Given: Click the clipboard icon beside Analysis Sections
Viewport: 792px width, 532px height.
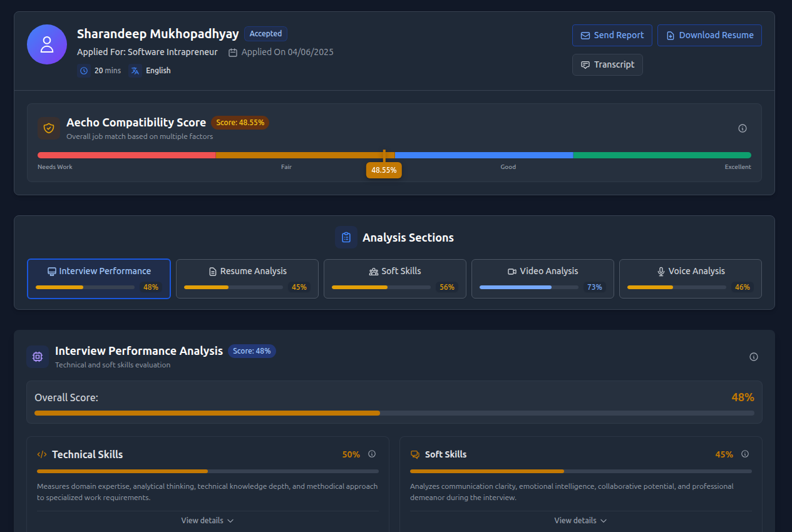Looking at the screenshot, I should point(346,238).
